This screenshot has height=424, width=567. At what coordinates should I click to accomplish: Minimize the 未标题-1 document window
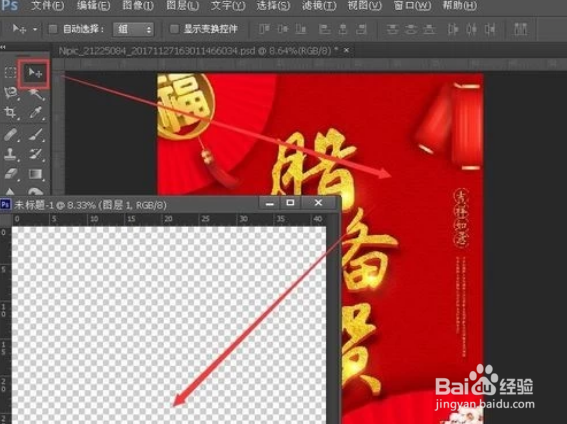[269, 203]
